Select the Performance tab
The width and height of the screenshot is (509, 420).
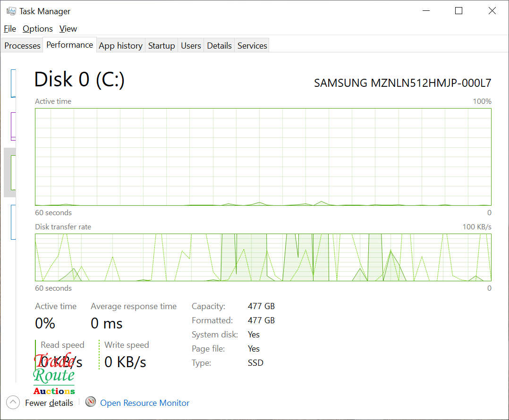[x=69, y=45]
